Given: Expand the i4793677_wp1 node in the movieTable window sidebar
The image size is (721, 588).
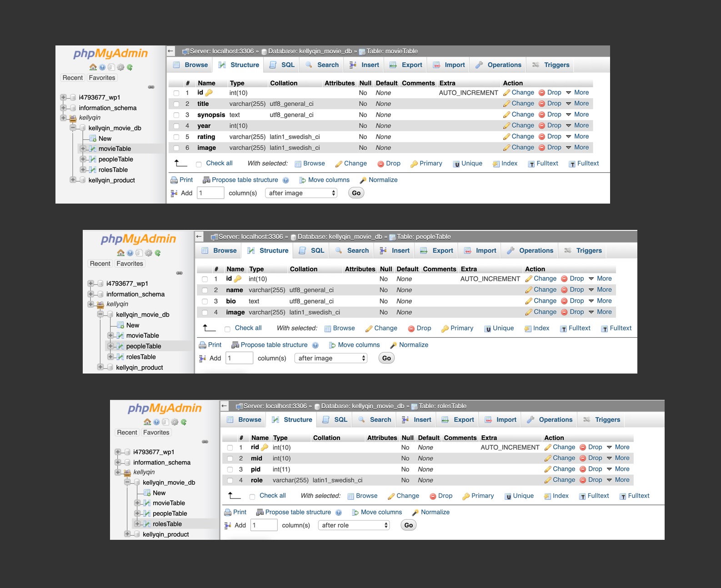Looking at the screenshot, I should tap(63, 97).
